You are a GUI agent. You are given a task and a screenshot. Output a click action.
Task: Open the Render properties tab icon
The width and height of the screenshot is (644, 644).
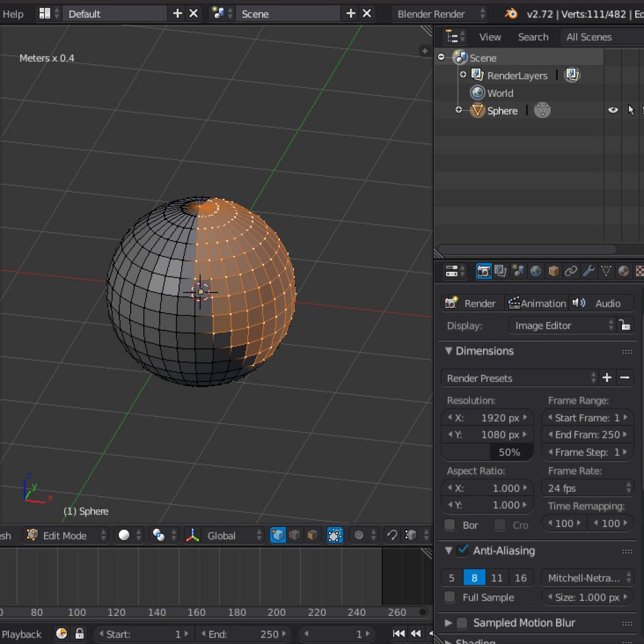point(483,271)
